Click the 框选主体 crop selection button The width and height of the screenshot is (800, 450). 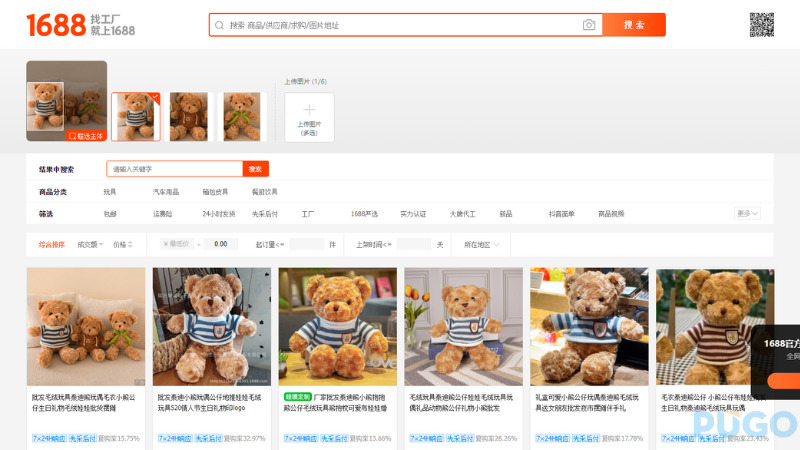click(86, 135)
